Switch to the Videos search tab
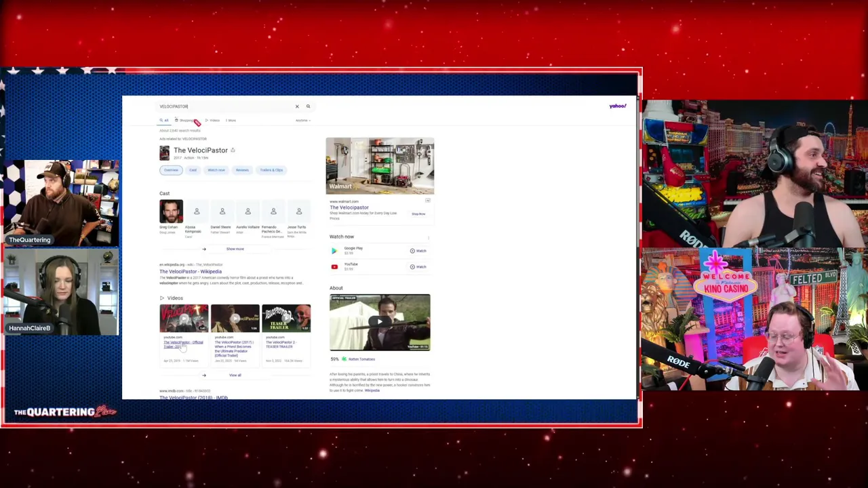The image size is (868, 488). coord(212,121)
